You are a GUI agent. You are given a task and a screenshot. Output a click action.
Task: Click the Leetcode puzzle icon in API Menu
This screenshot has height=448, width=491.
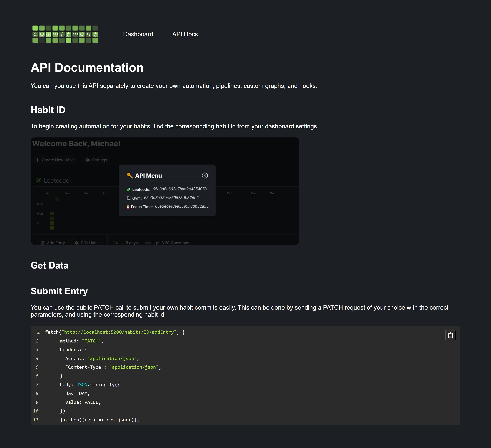(x=129, y=189)
